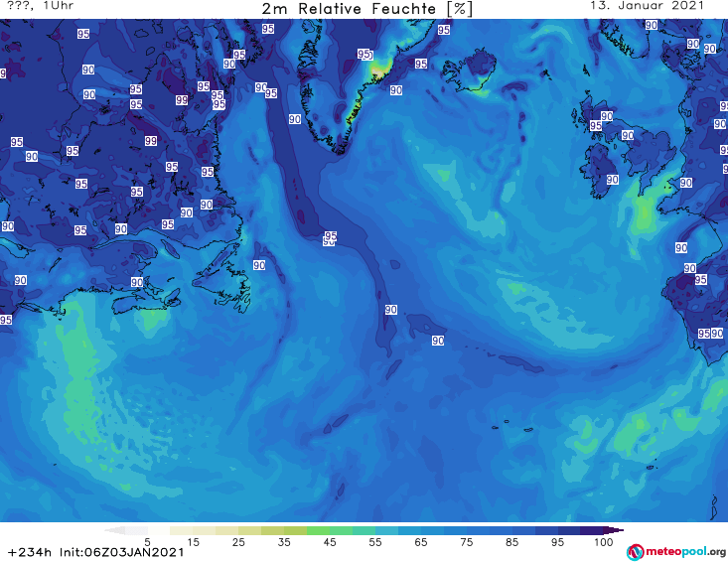728x562 pixels.
Task: Open the meteopool.org link text
Action: [685, 552]
